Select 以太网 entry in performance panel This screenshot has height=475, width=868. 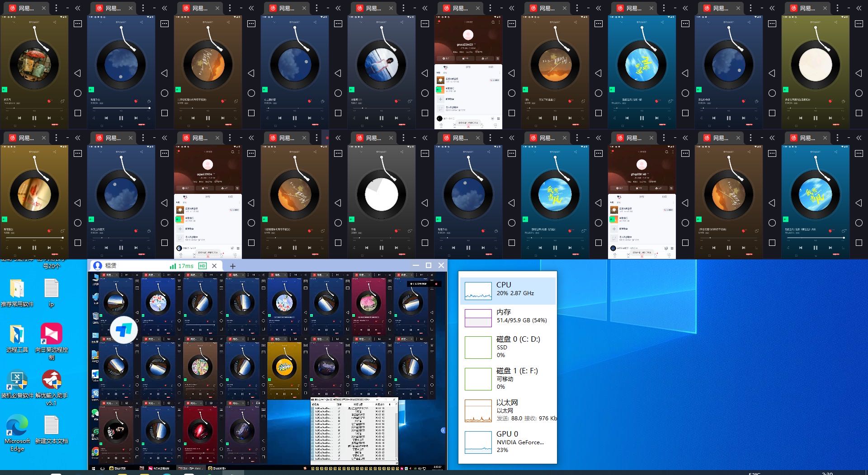pos(508,410)
